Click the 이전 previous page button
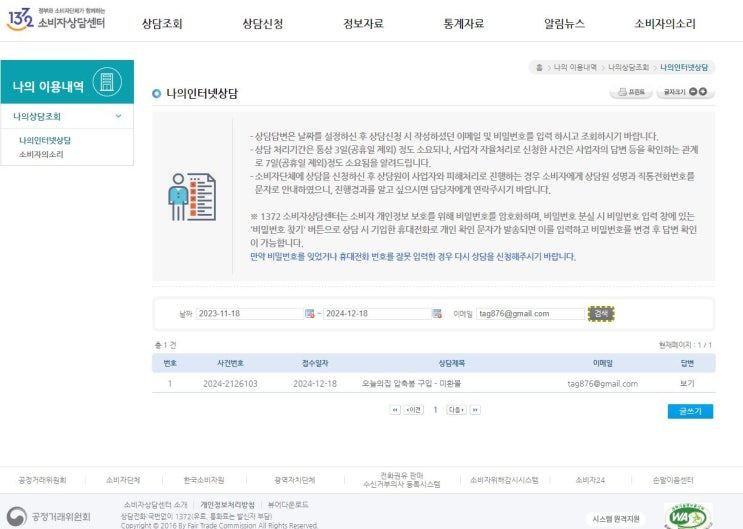The width and height of the screenshot is (743, 529). [x=414, y=410]
